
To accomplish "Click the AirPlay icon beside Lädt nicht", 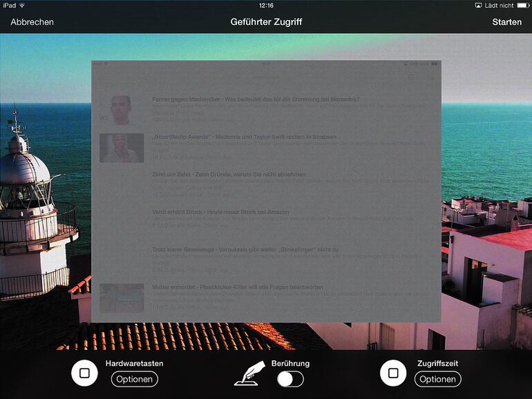I will (478, 6).
